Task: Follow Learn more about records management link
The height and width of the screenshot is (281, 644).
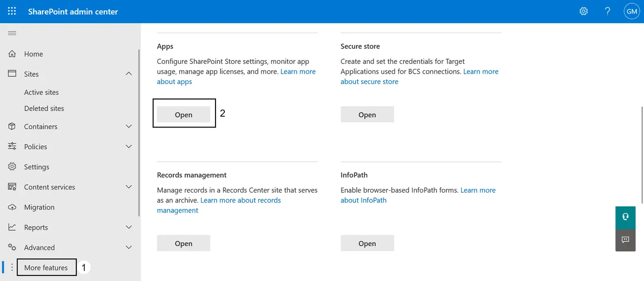Action: pyautogui.click(x=240, y=200)
